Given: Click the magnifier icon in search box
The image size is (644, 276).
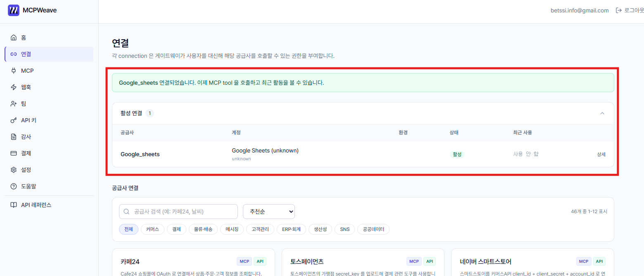Looking at the screenshot, I should pyautogui.click(x=126, y=212).
